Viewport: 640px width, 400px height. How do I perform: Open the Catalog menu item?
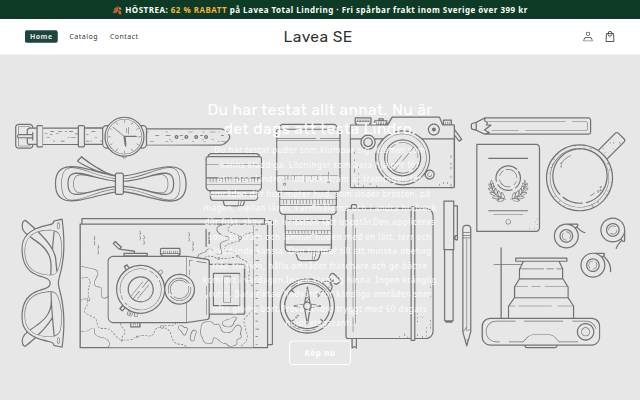coord(83,36)
